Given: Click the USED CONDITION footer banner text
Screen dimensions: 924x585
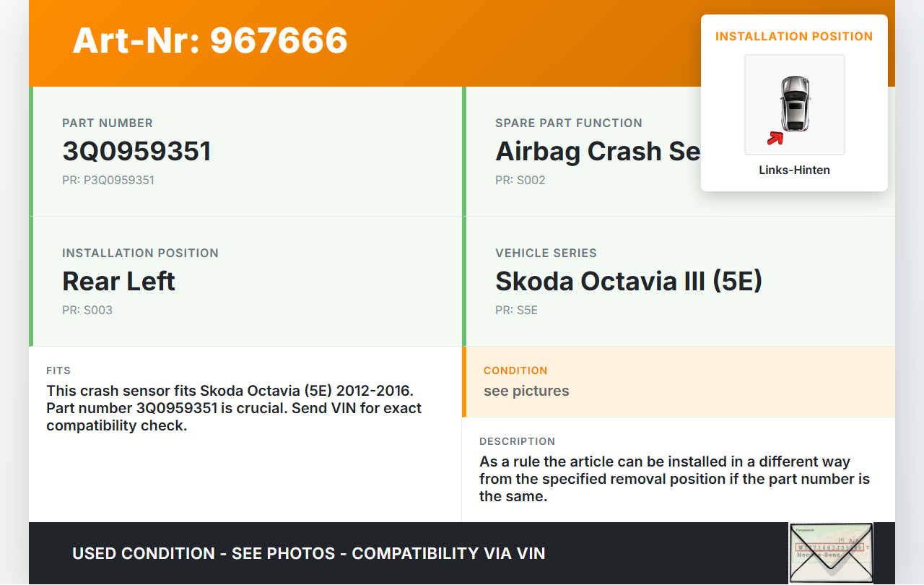Looking at the screenshot, I should click(x=308, y=554).
